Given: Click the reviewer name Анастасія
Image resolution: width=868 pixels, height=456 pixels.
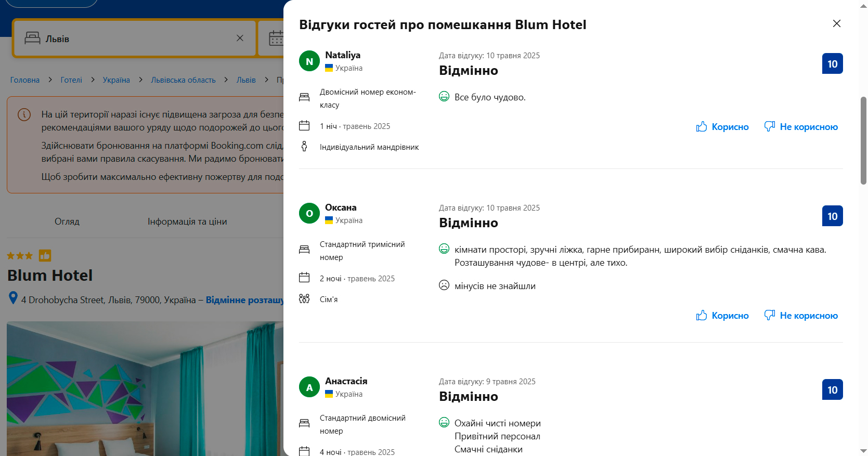Looking at the screenshot, I should (346, 381).
